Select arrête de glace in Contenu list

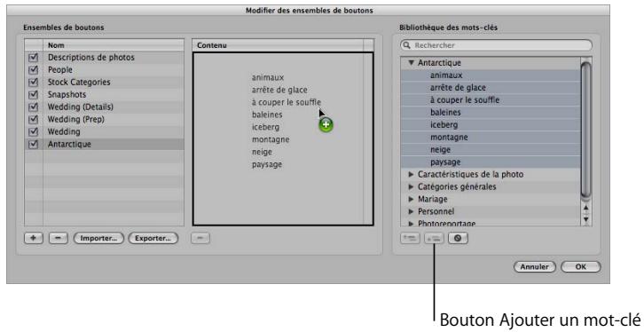coord(279,90)
